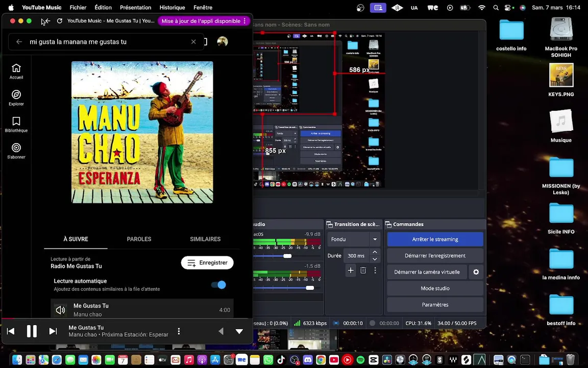Open the Wi-Fi menu in the menu bar
This screenshot has width=588, height=368.
(482, 8)
